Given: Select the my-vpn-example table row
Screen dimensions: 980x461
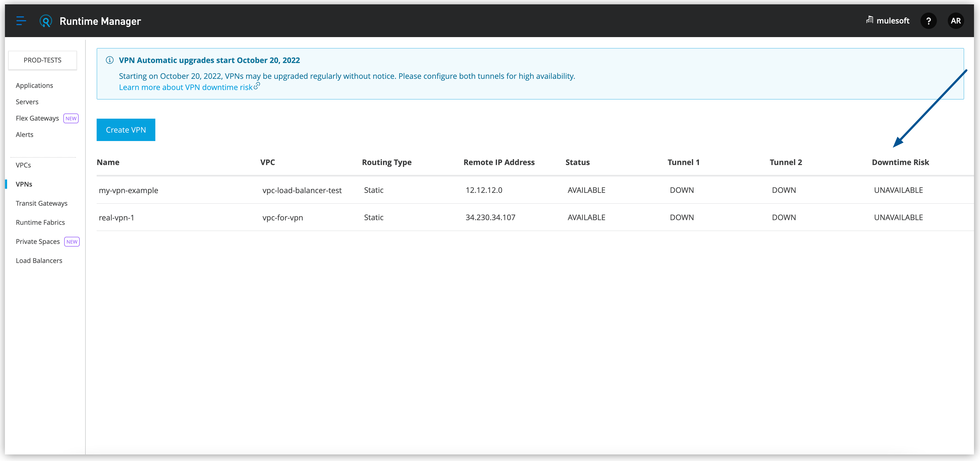Looking at the screenshot, I should (x=129, y=190).
